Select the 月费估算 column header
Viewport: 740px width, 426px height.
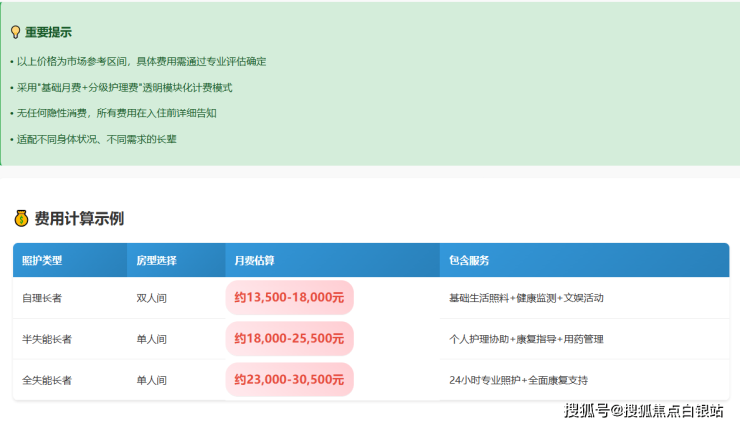pos(254,260)
